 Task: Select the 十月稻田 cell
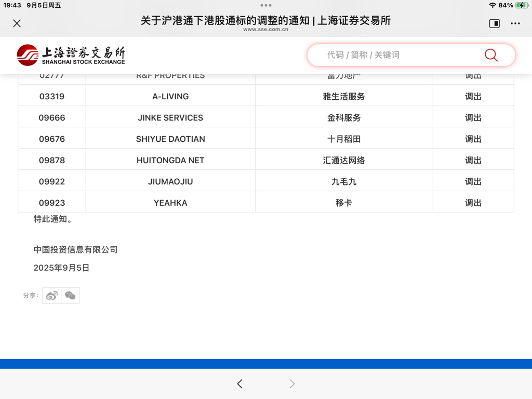tap(344, 139)
